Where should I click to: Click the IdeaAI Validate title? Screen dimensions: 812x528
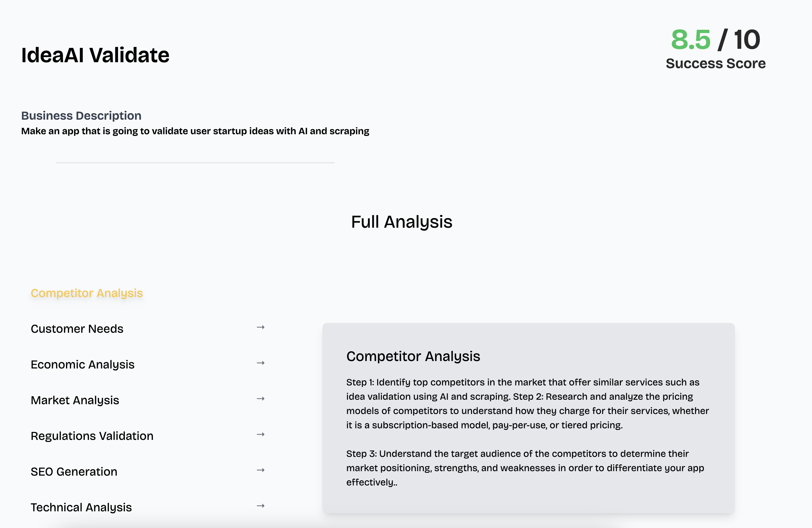95,55
